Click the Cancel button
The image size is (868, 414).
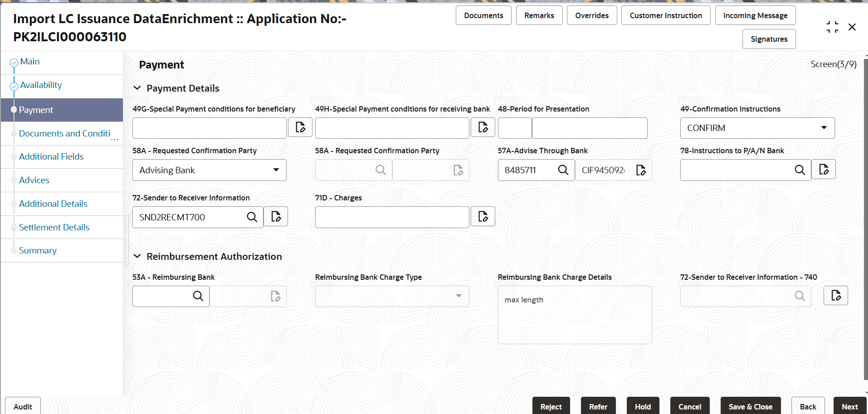pos(690,406)
